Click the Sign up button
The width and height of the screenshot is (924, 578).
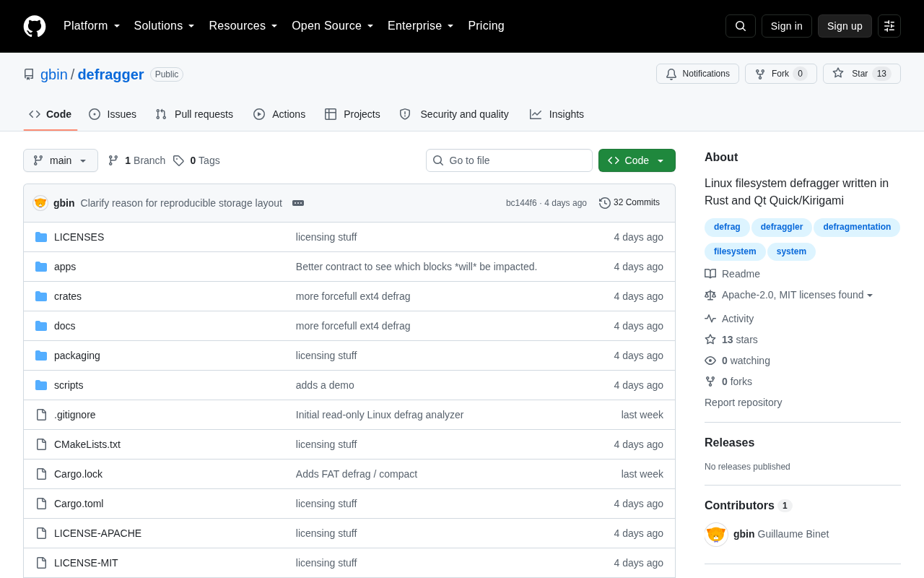coord(845,26)
